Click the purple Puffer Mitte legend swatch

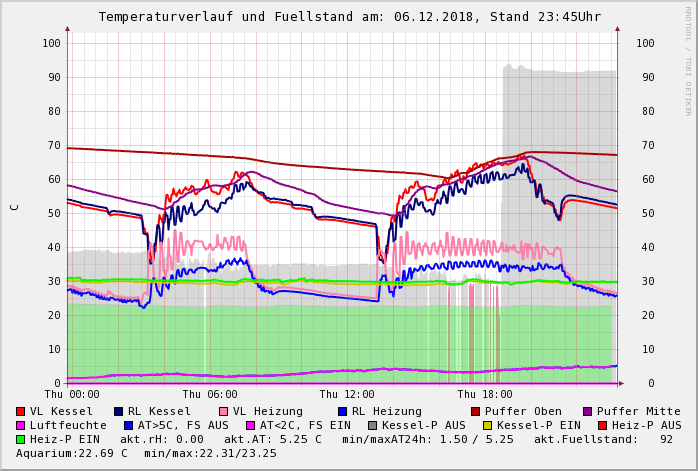pyautogui.click(x=587, y=411)
